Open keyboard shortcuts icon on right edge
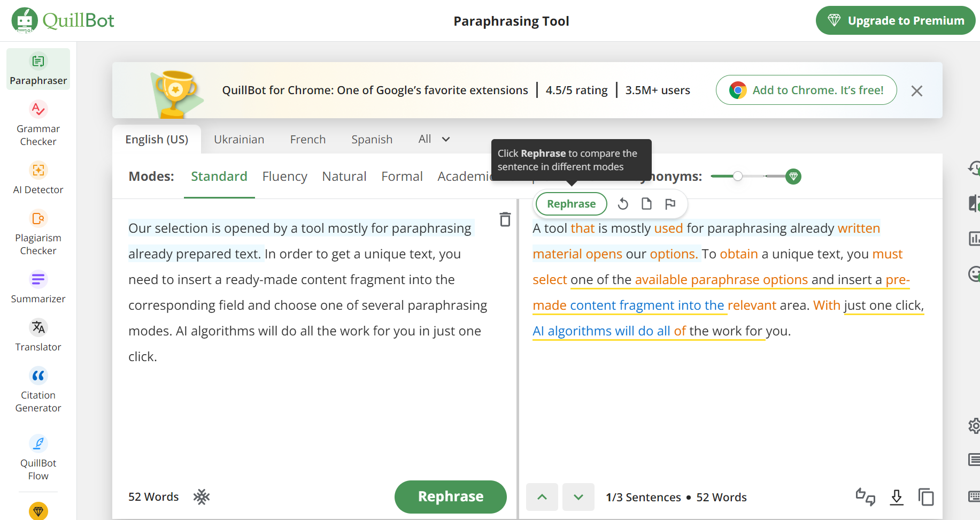980x520 pixels. (974, 496)
